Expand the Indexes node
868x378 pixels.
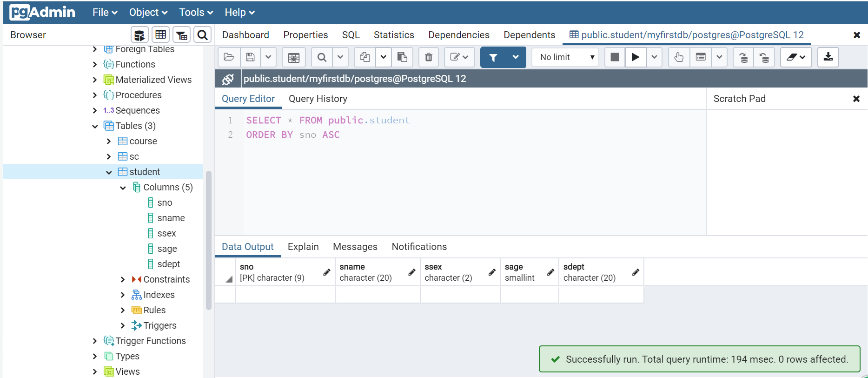[x=123, y=295]
